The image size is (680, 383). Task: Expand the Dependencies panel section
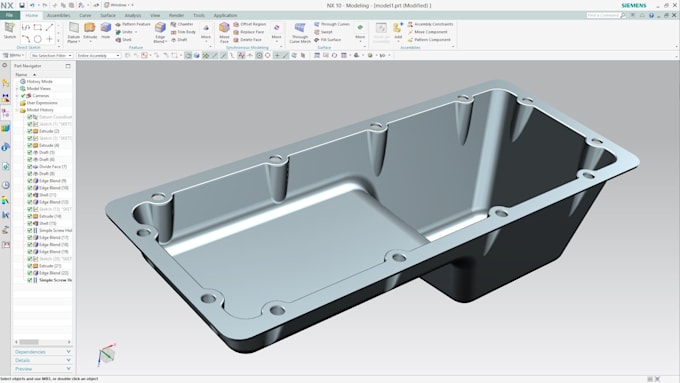[x=42, y=352]
